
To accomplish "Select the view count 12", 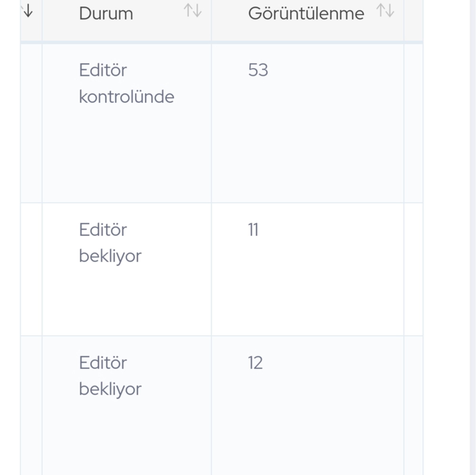I will [255, 363].
